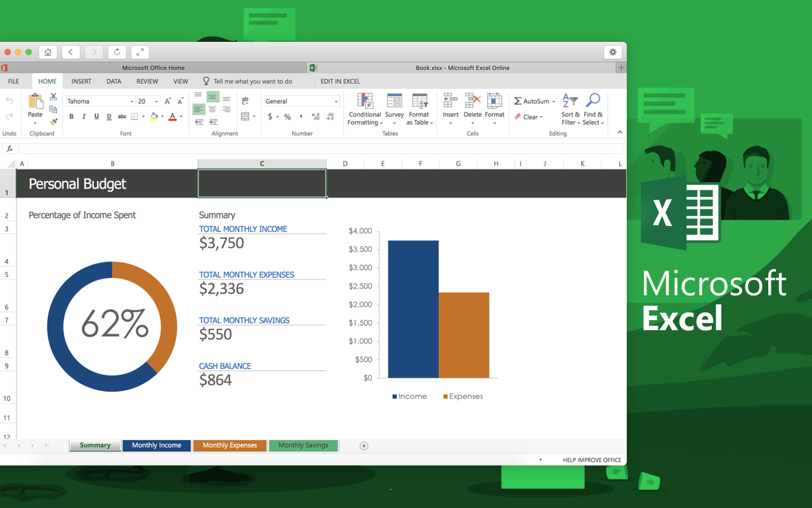Toggle italic formatting

tap(84, 116)
